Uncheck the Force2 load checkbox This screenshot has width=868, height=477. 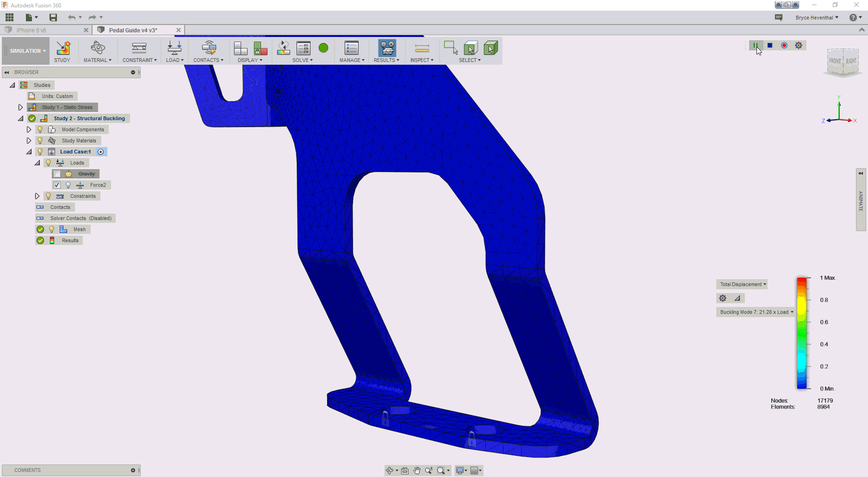click(x=57, y=185)
